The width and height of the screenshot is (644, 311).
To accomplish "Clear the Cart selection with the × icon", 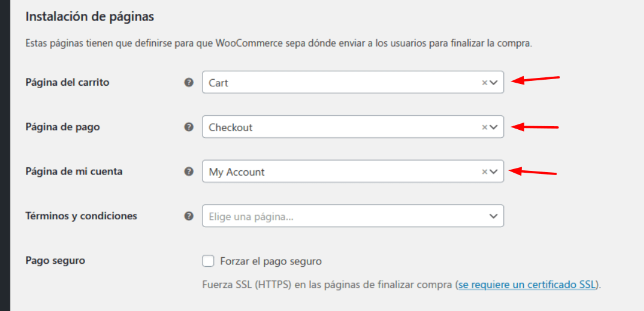I will click(485, 83).
